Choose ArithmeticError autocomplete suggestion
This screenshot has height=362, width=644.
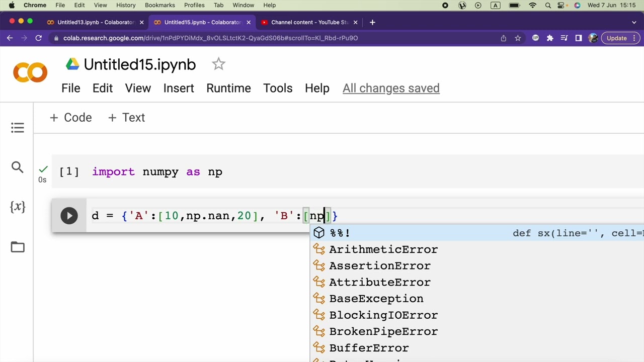pos(477,249)
